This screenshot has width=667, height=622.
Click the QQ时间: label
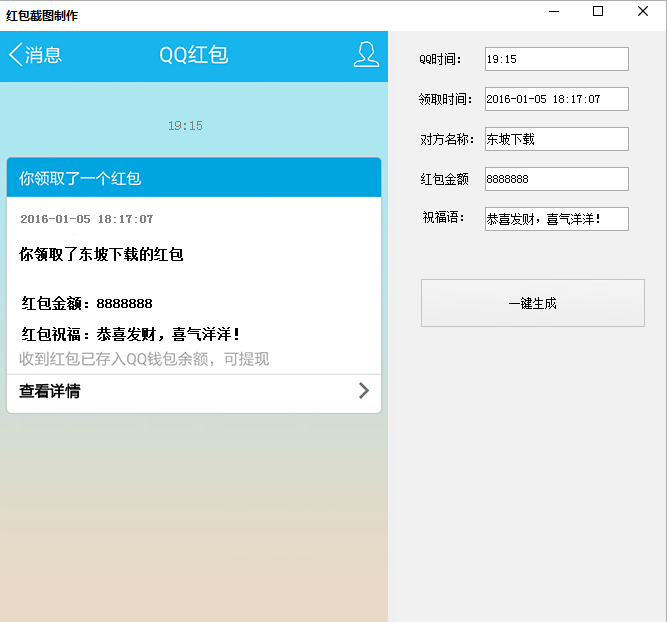440,59
